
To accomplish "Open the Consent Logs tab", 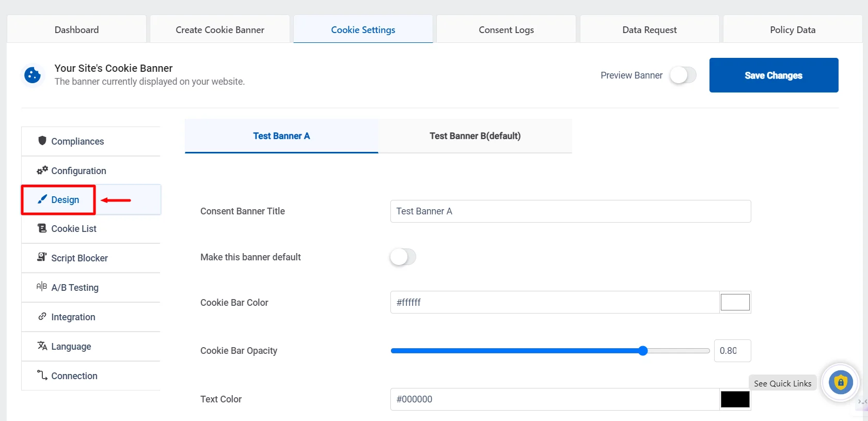I will point(506,30).
